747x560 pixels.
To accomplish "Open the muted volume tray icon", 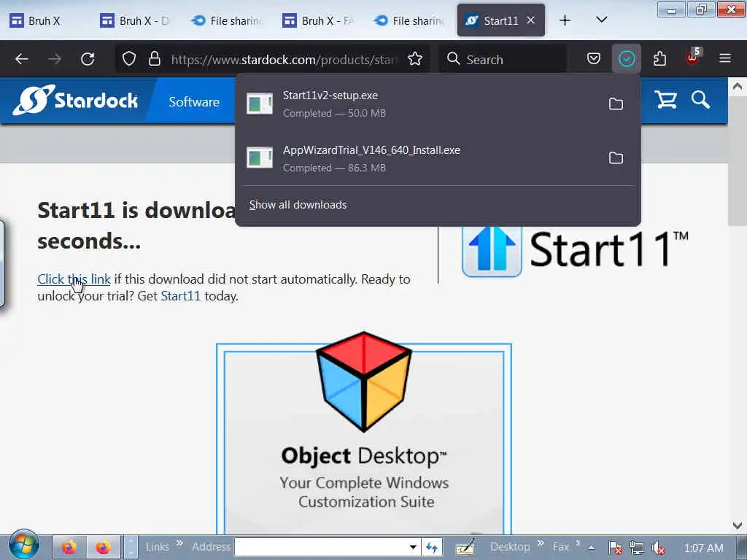I will (659, 548).
